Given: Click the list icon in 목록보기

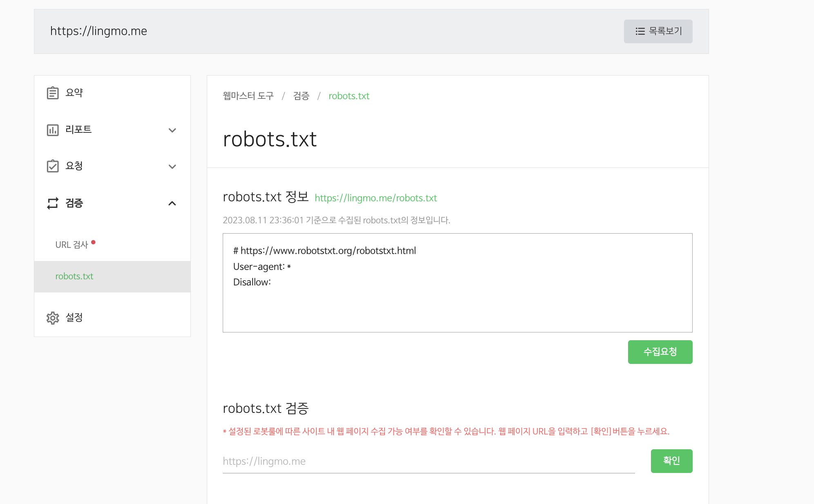Looking at the screenshot, I should 640,31.
